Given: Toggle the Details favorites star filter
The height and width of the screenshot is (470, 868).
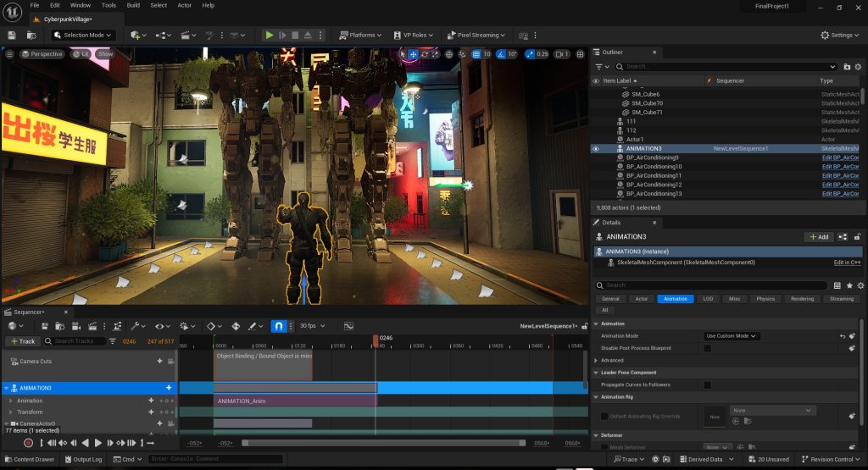Looking at the screenshot, I should pyautogui.click(x=849, y=285).
